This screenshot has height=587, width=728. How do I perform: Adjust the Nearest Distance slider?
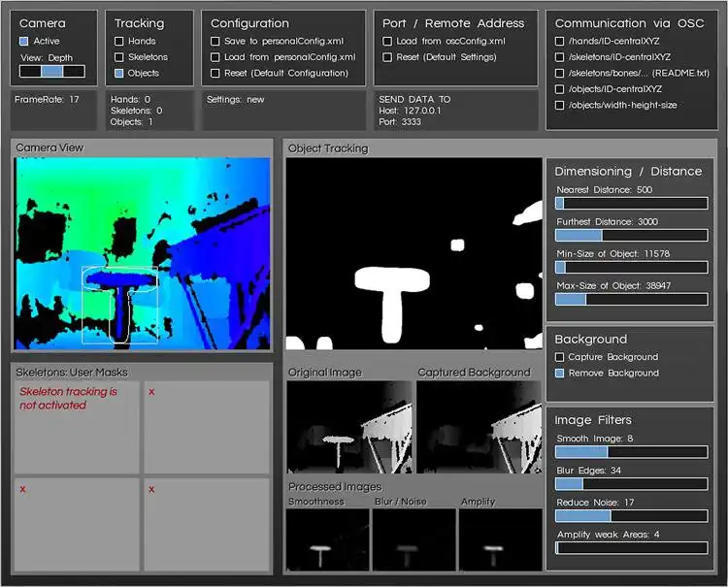click(x=632, y=203)
